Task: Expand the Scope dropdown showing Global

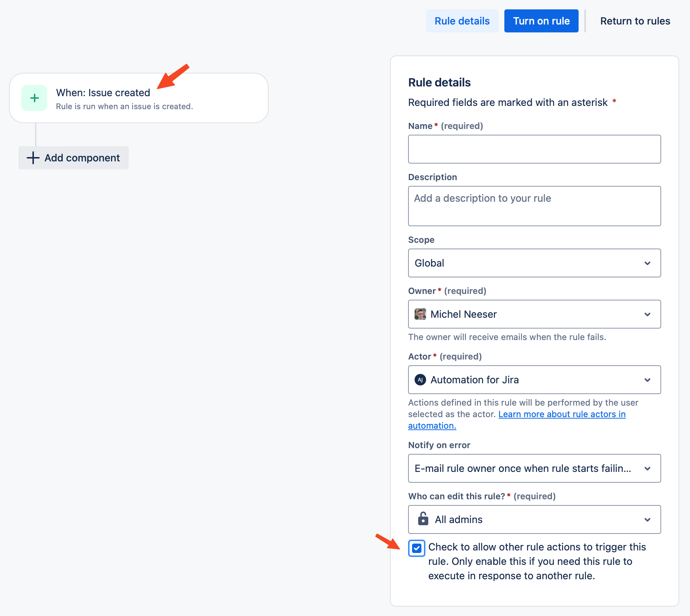Action: [647, 263]
